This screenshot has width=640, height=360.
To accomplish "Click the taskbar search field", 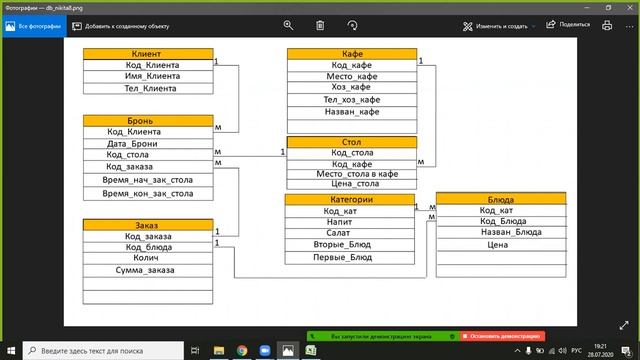I will click(103, 351).
